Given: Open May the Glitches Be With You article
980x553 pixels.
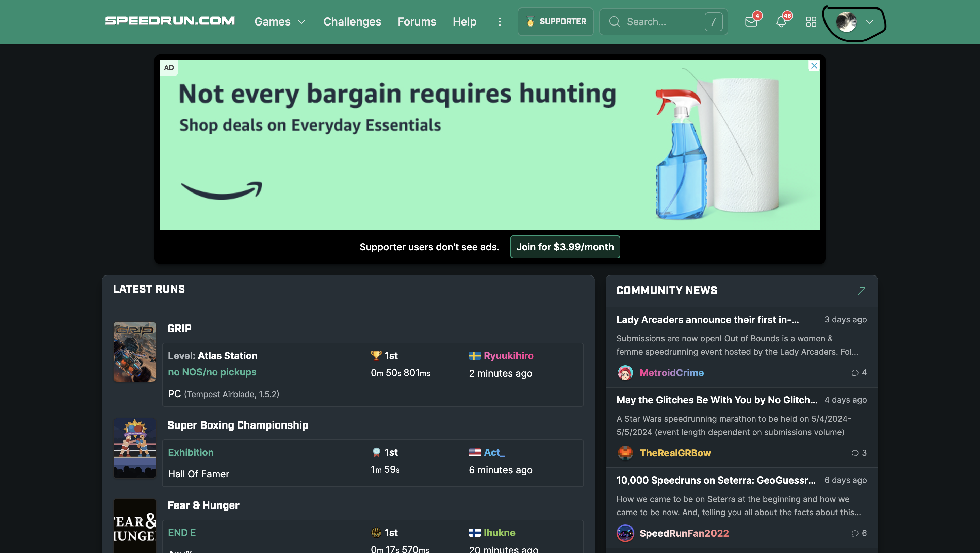Looking at the screenshot, I should (x=717, y=400).
